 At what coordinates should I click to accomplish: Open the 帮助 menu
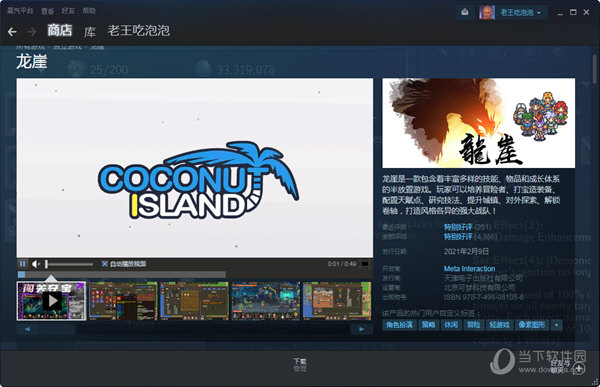coord(89,11)
